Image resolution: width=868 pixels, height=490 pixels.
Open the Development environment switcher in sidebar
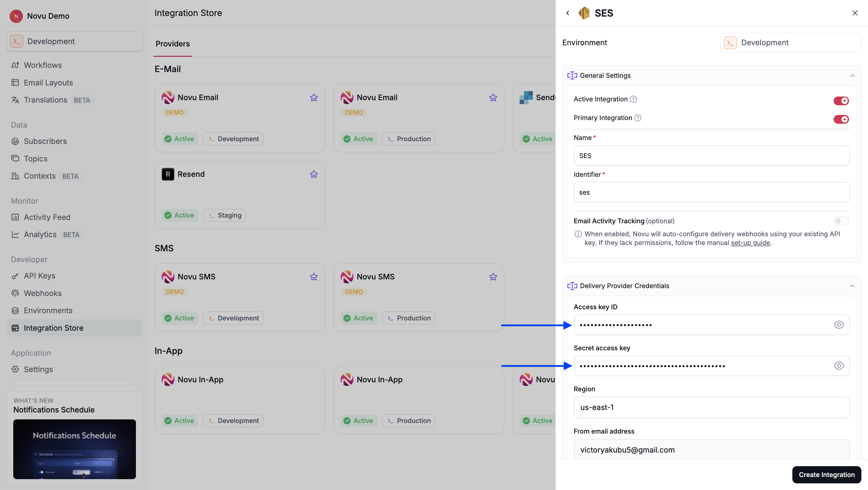coord(74,41)
